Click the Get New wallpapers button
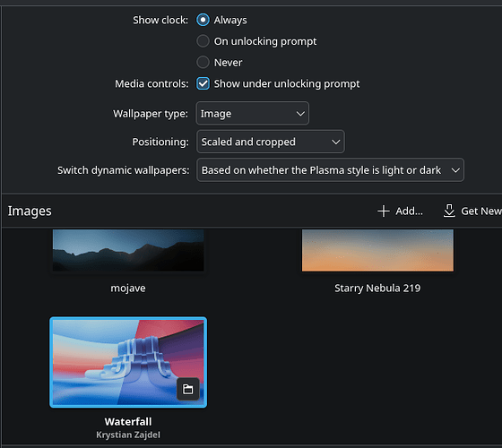Image resolution: width=502 pixels, height=448 pixels. [x=472, y=211]
